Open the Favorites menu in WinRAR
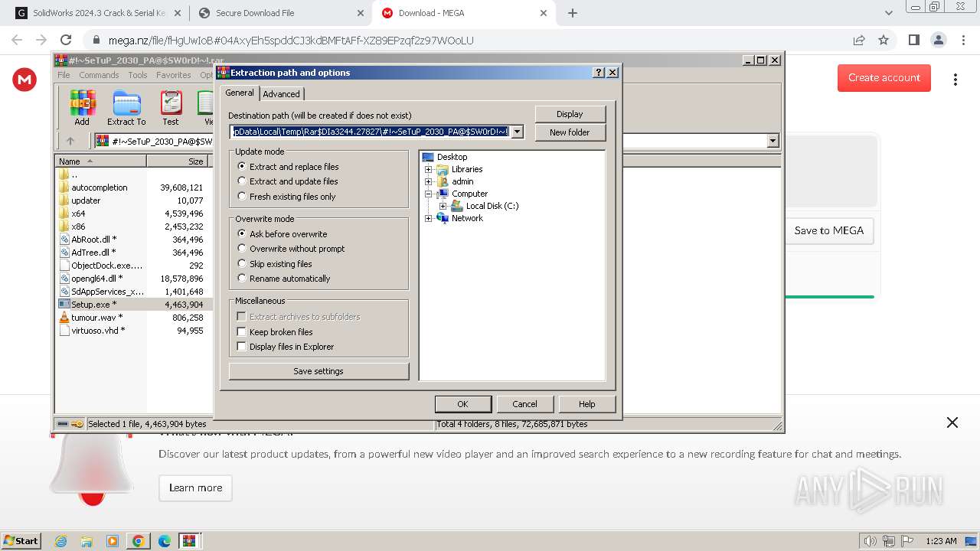The width and height of the screenshot is (980, 551). pos(174,75)
